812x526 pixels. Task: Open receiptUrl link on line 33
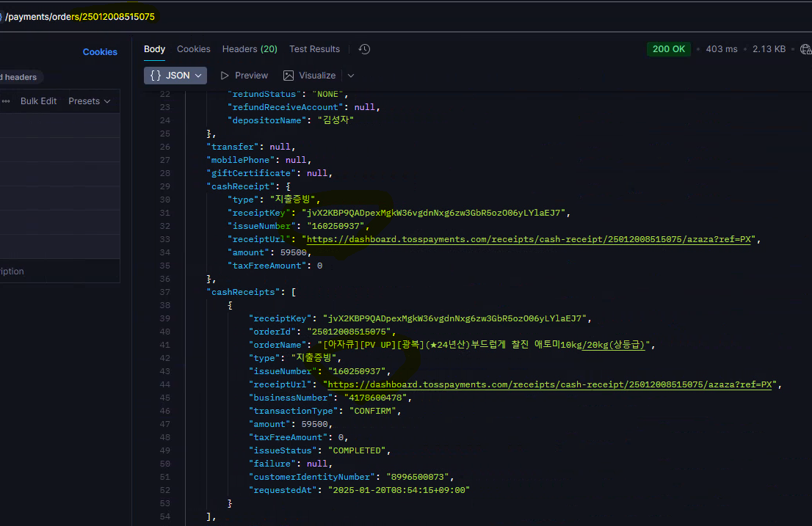point(529,239)
